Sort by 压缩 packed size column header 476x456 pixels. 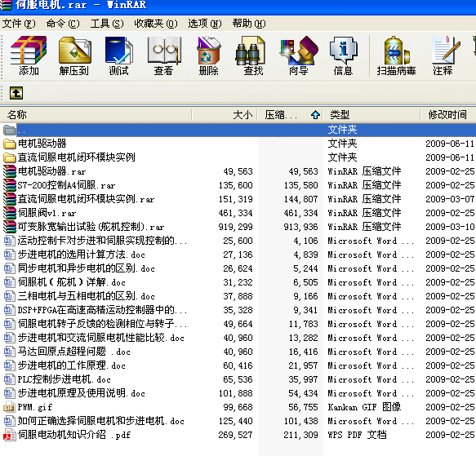coord(291,115)
